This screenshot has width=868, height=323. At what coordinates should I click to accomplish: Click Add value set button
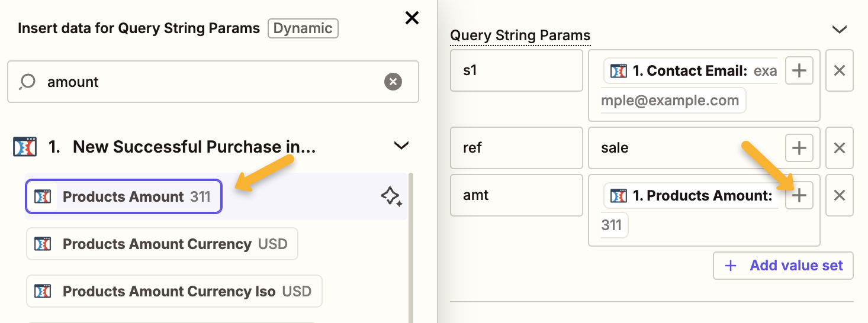tap(783, 266)
